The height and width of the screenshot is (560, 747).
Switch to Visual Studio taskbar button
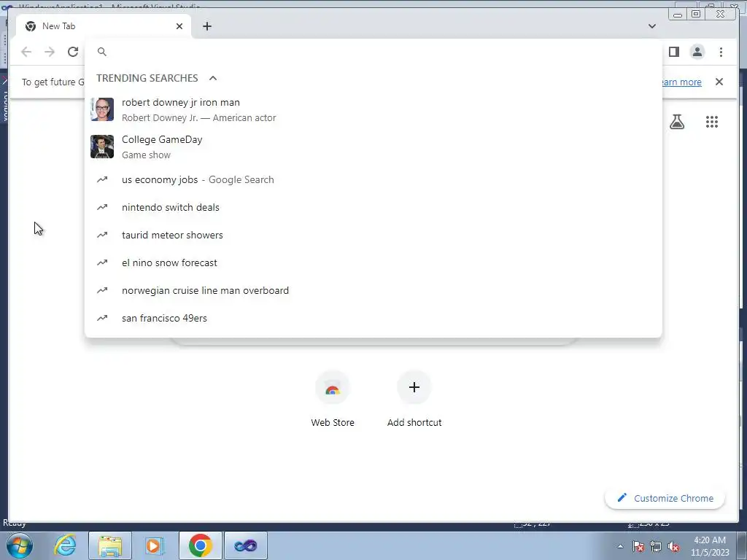point(246,545)
